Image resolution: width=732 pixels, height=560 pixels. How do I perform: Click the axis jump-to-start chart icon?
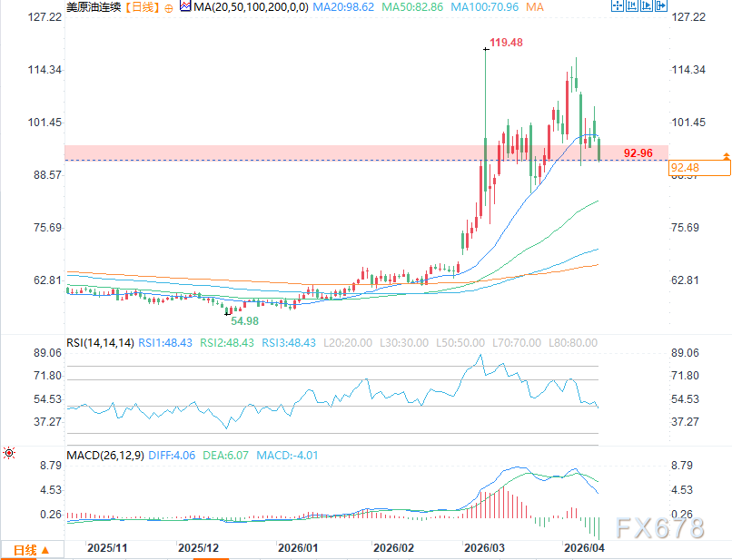(632, 5)
